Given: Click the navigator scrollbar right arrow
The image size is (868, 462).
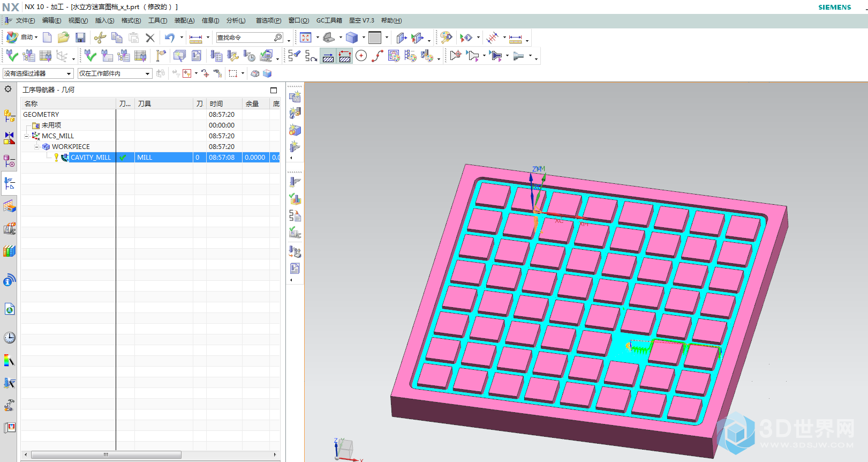Looking at the screenshot, I should tap(275, 454).
